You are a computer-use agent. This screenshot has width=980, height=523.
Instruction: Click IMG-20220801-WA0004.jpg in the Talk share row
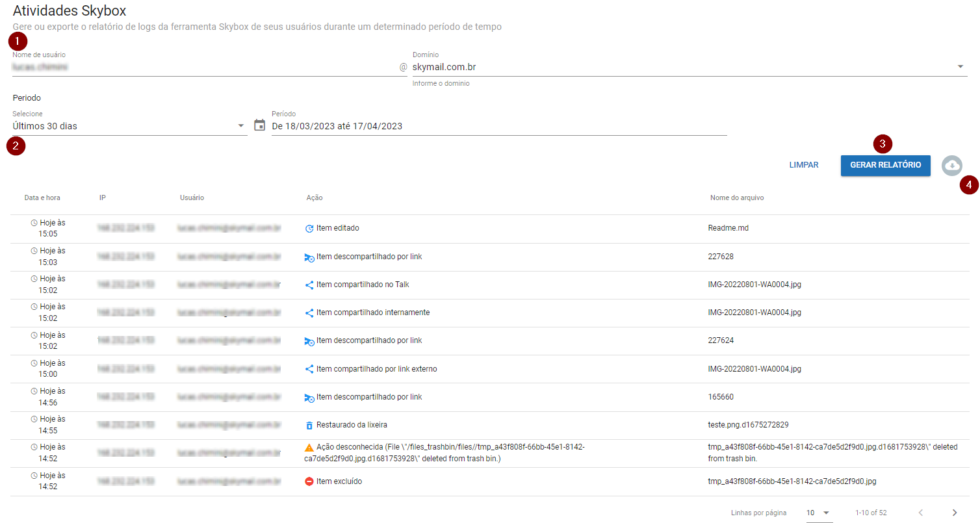click(754, 285)
